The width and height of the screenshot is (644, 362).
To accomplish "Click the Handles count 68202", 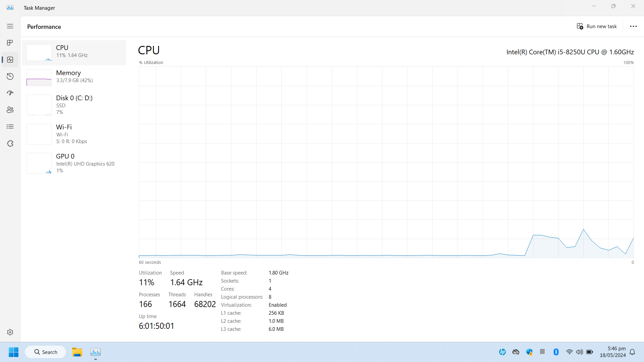I will [x=205, y=304].
